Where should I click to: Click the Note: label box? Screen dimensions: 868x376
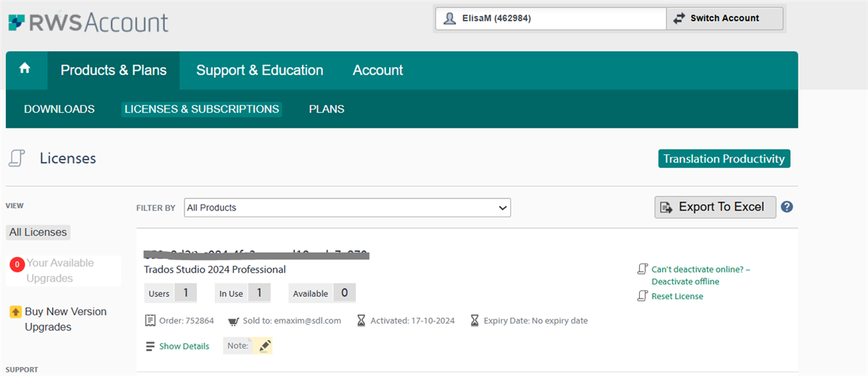[x=238, y=346]
